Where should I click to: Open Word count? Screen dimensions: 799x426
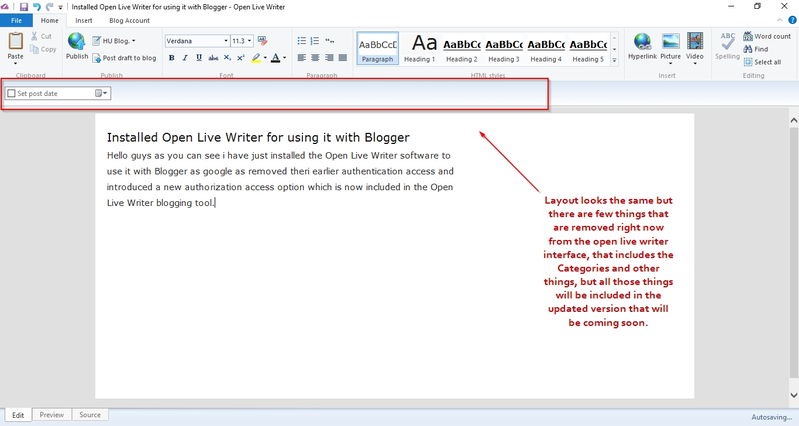[767, 36]
